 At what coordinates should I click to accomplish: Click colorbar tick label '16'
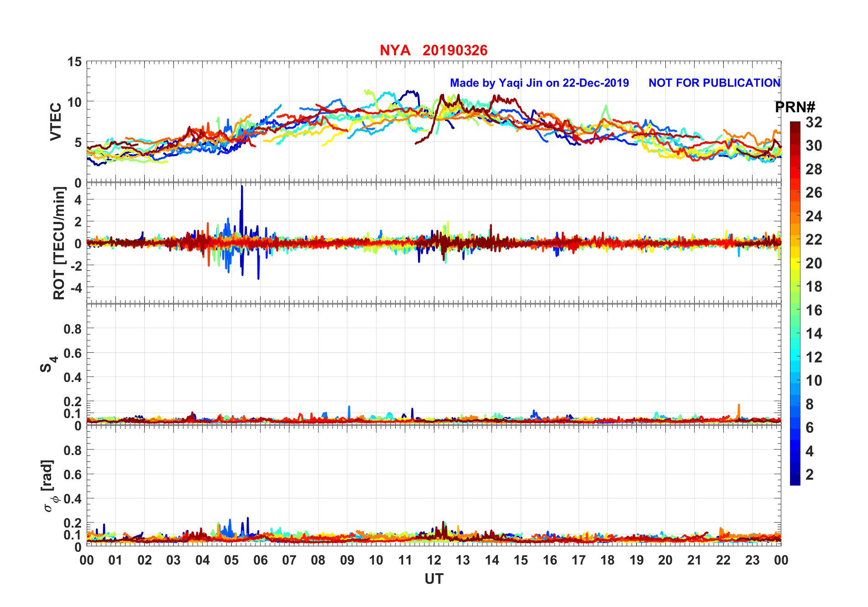pos(814,310)
